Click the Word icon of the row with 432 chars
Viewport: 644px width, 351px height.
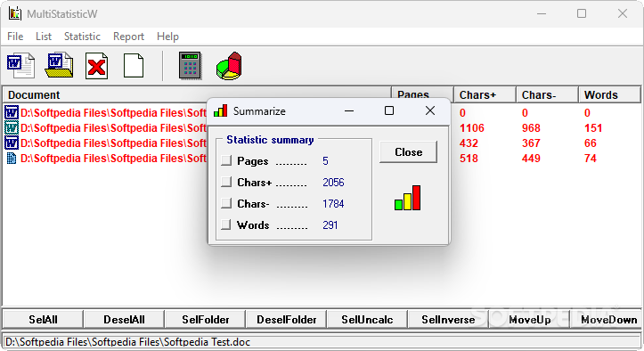pos(12,143)
